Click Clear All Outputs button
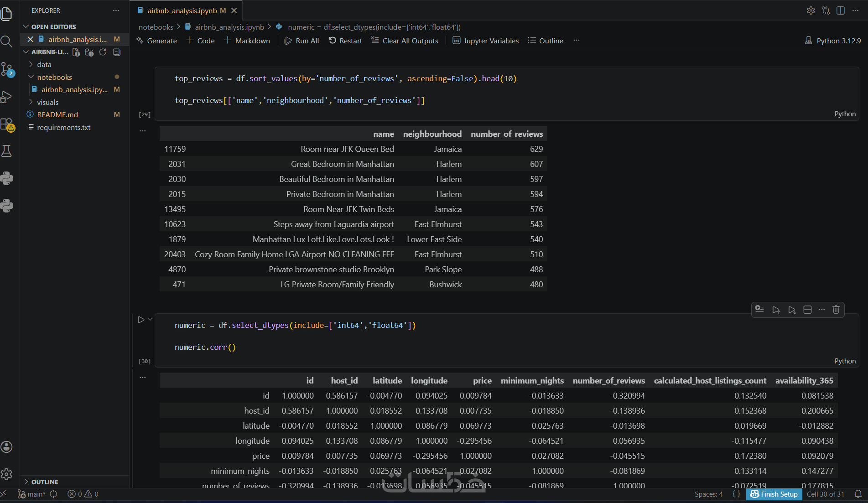868x503 pixels. pos(405,41)
